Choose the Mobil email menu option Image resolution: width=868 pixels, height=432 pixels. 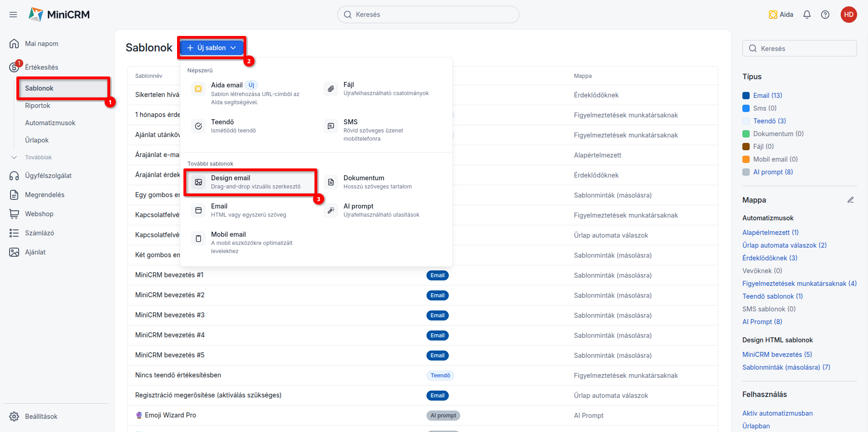click(x=250, y=243)
